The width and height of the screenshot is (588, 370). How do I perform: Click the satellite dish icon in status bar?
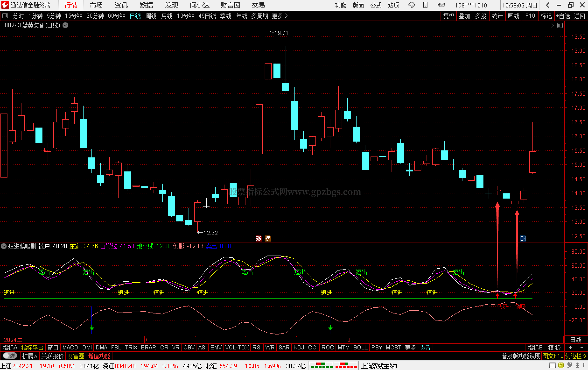570,366
